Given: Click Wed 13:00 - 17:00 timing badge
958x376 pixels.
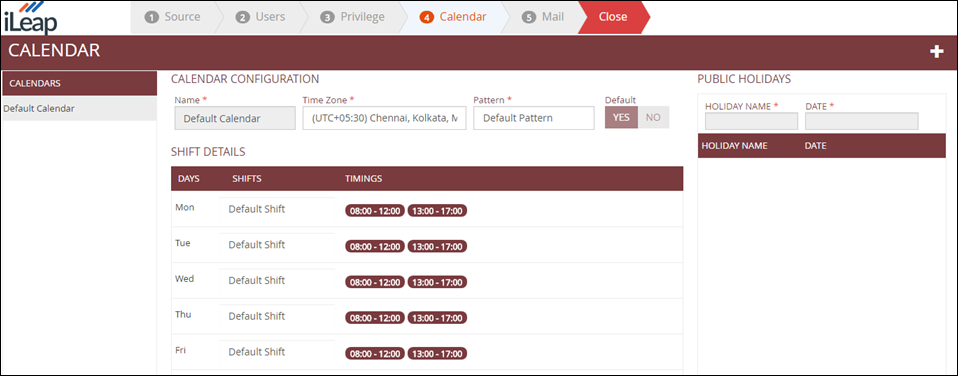Looking at the screenshot, I should 437,282.
